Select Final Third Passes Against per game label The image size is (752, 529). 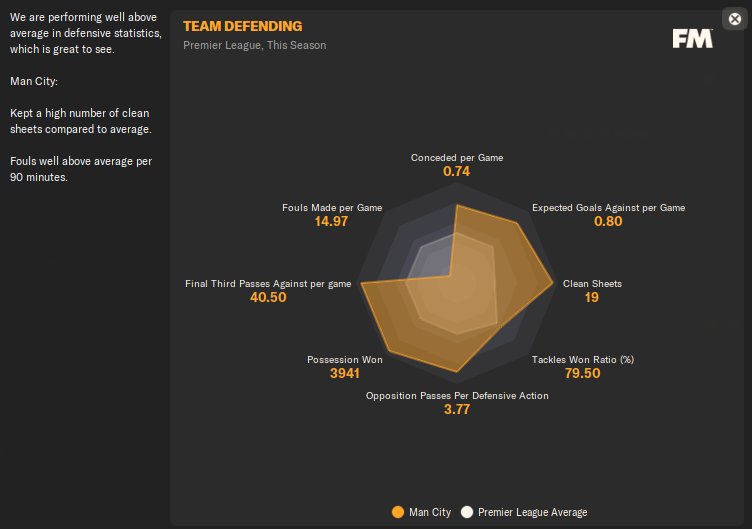(268, 284)
